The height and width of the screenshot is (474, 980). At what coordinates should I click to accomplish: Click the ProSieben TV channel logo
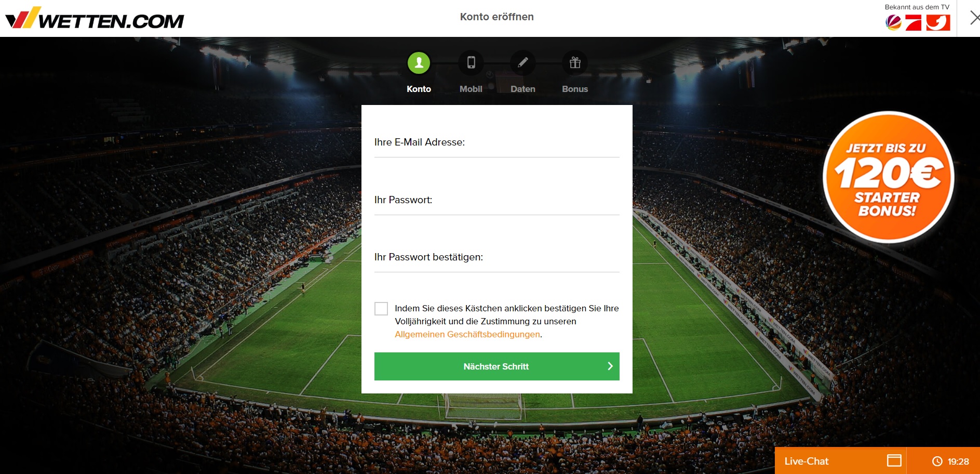coord(913,23)
